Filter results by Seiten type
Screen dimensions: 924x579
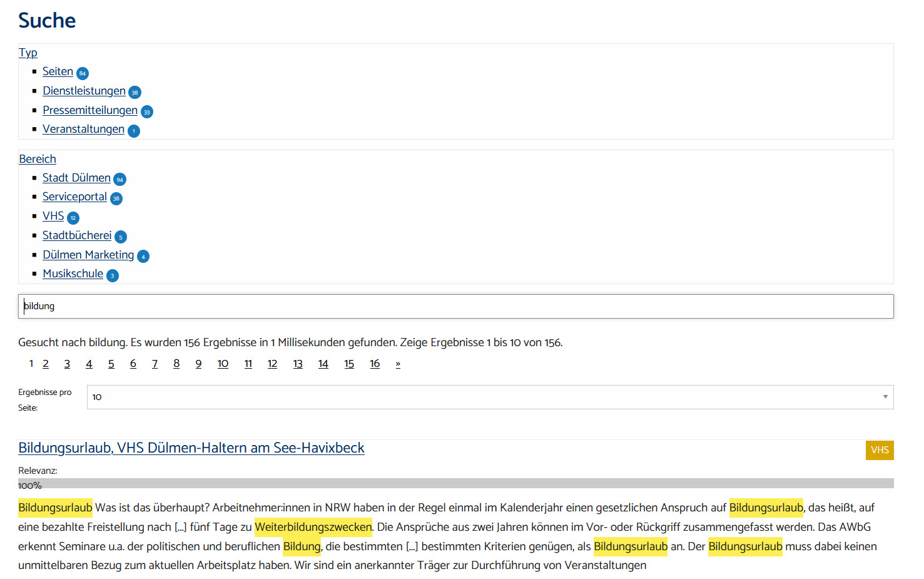[x=58, y=72]
